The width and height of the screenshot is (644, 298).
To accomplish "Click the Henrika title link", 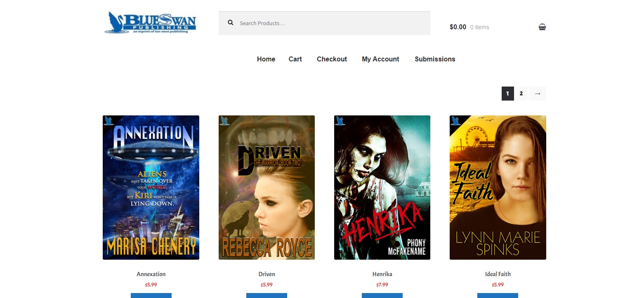I will click(x=382, y=274).
